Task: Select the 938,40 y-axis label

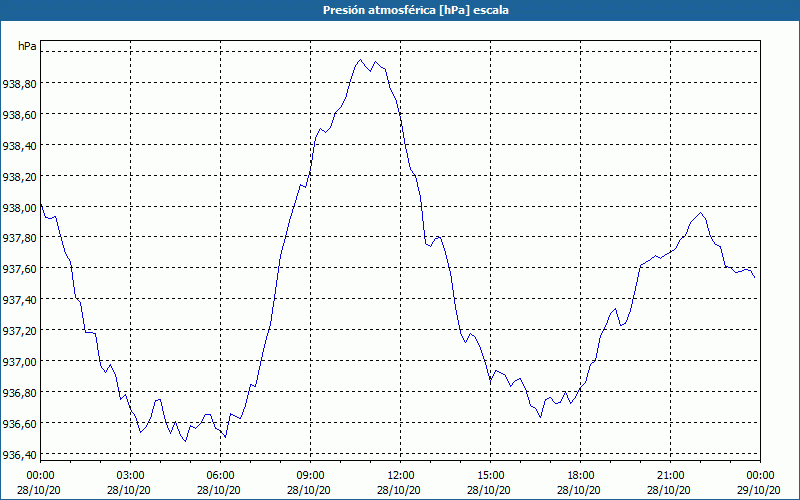Action: pos(19,146)
